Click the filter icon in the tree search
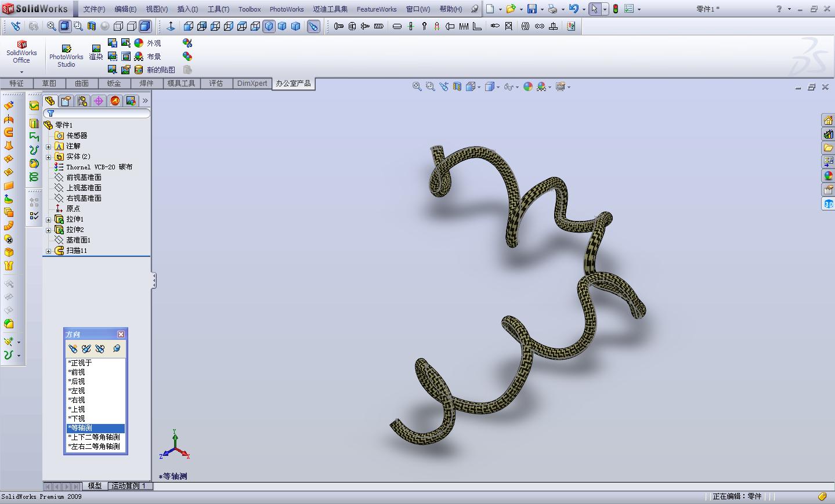835x504 pixels. pos(50,114)
